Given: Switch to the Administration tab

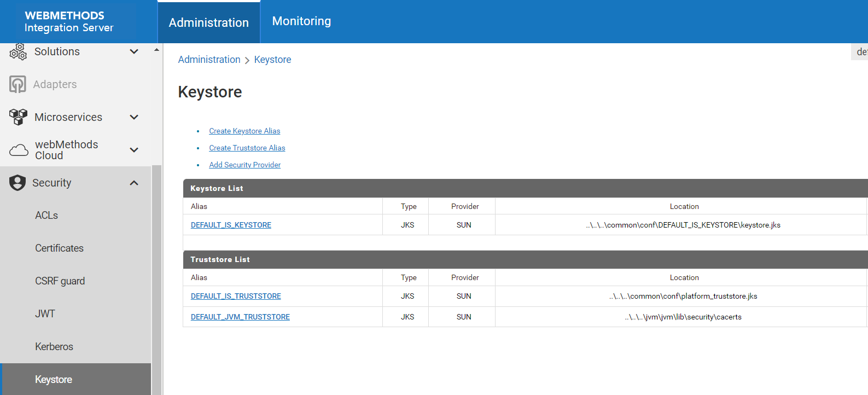Looking at the screenshot, I should (x=209, y=22).
